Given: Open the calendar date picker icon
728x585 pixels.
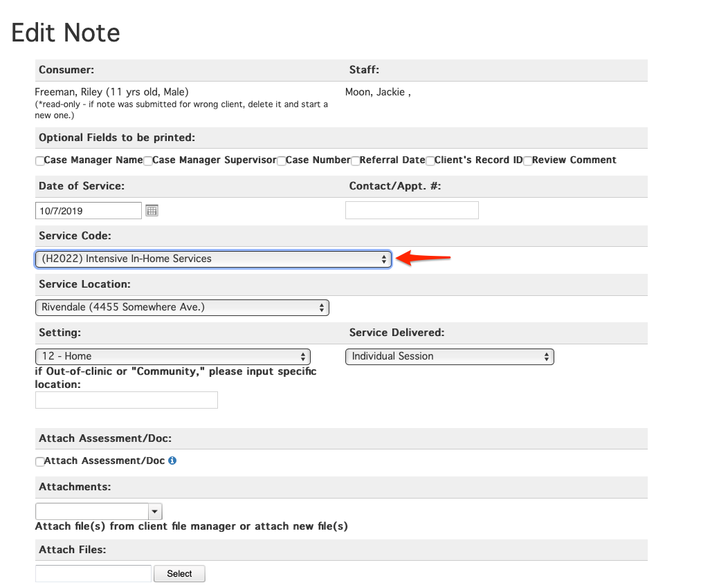Looking at the screenshot, I should (152, 210).
